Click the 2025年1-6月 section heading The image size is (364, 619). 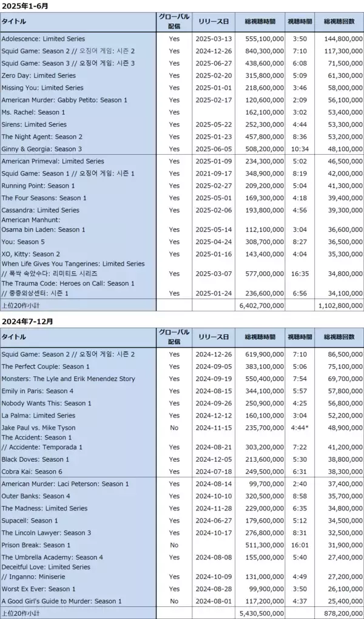tap(25, 5)
